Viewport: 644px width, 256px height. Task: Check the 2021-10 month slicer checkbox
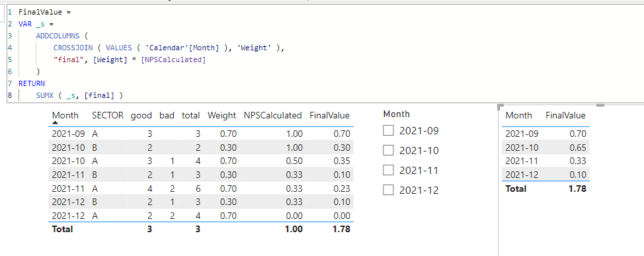388,150
